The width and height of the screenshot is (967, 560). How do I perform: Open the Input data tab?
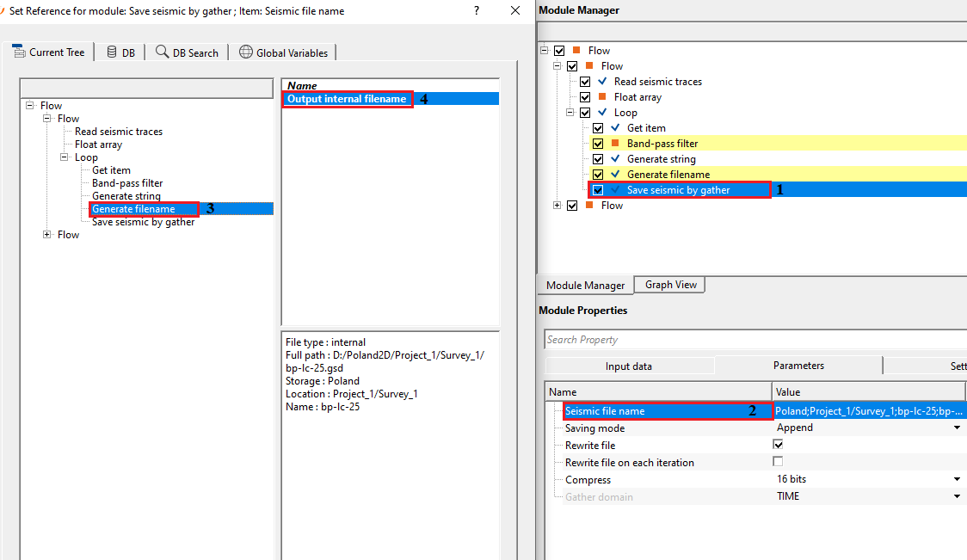point(629,366)
